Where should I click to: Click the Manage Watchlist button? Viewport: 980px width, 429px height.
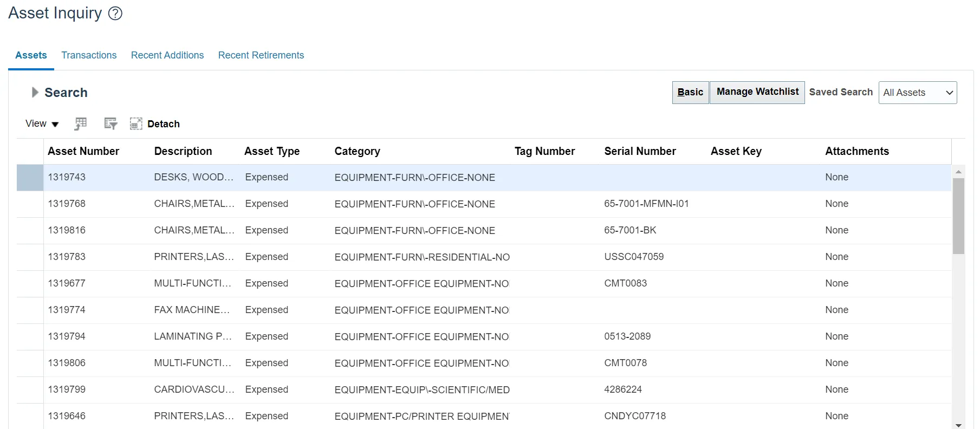757,92
